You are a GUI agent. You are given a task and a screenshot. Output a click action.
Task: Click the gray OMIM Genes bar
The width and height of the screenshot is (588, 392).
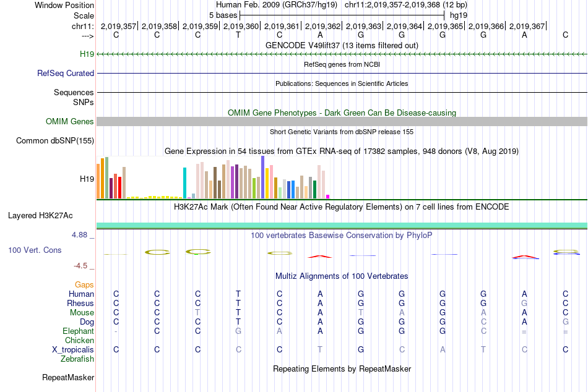point(342,121)
